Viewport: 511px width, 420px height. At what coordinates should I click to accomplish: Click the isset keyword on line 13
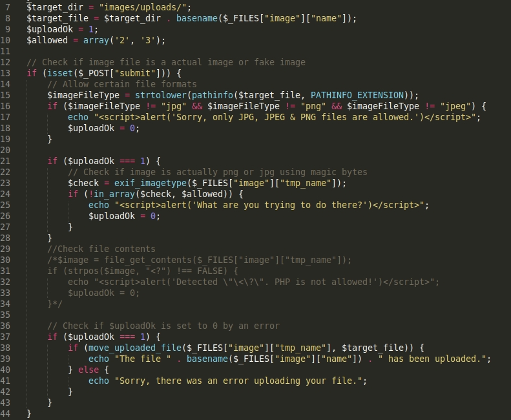tap(60, 73)
